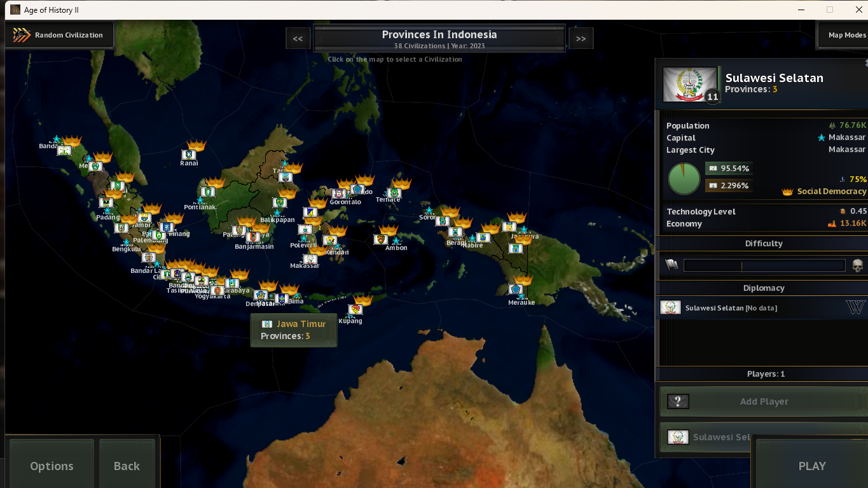Click the white flag icon beside difficulty bar
Image resolution: width=868 pixels, height=488 pixels.
coord(672,265)
